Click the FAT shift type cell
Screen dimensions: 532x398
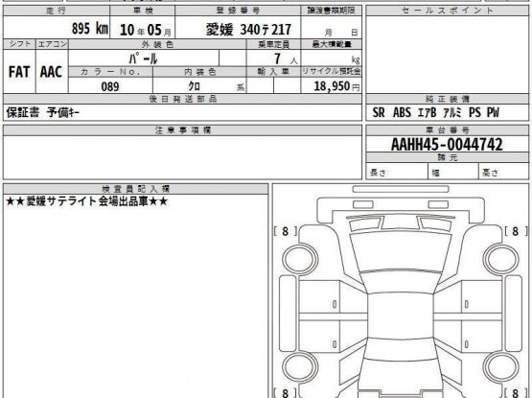click(x=19, y=72)
